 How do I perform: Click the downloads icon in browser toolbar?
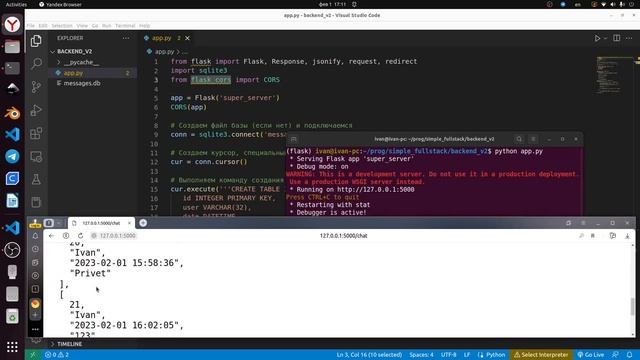click(x=627, y=236)
